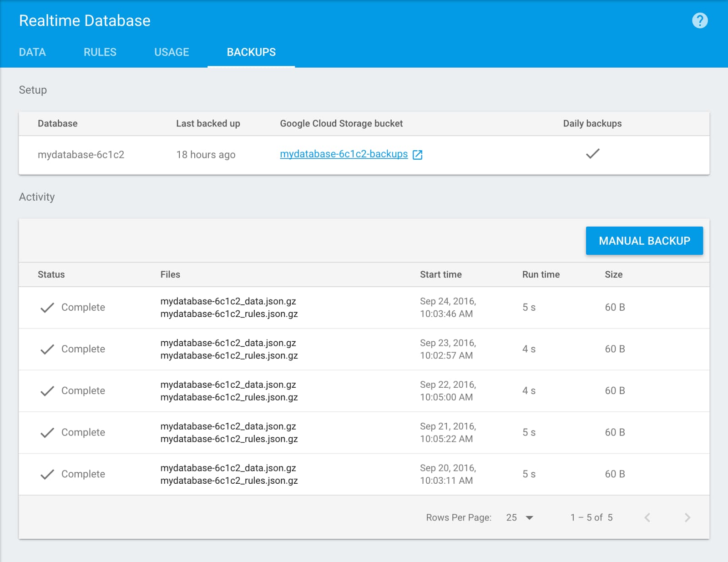This screenshot has width=728, height=562.
Task: Click the Complete checkmark for Sep 22 backup
Action: [x=47, y=391]
